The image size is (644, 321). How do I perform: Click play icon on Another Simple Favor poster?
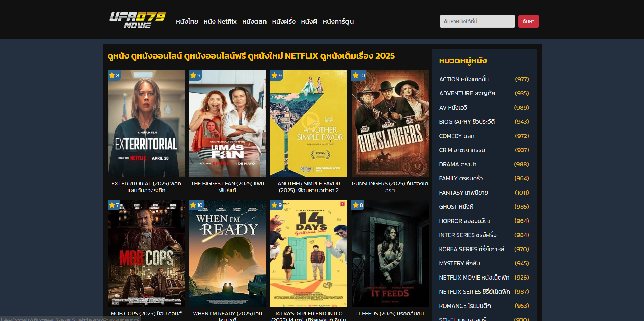(x=310, y=121)
